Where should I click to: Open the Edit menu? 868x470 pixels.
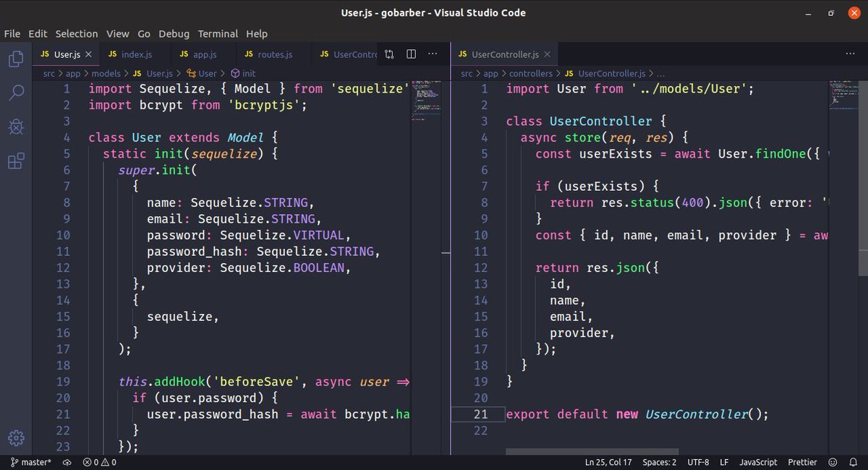(38, 33)
